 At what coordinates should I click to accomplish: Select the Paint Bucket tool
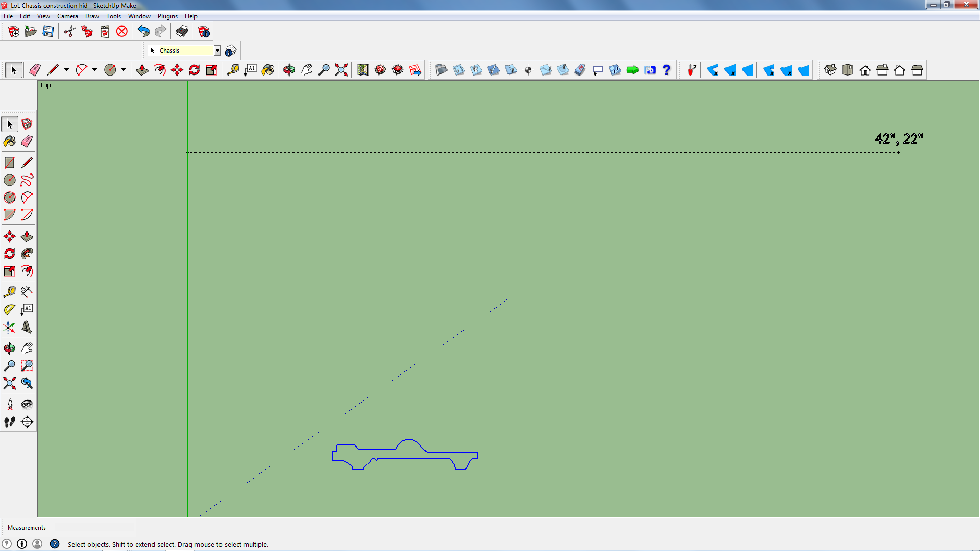(268, 70)
